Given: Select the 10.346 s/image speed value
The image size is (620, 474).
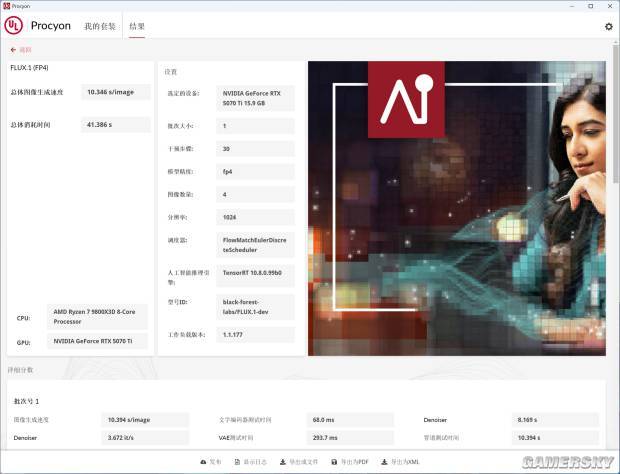Looking at the screenshot, I should [x=115, y=92].
